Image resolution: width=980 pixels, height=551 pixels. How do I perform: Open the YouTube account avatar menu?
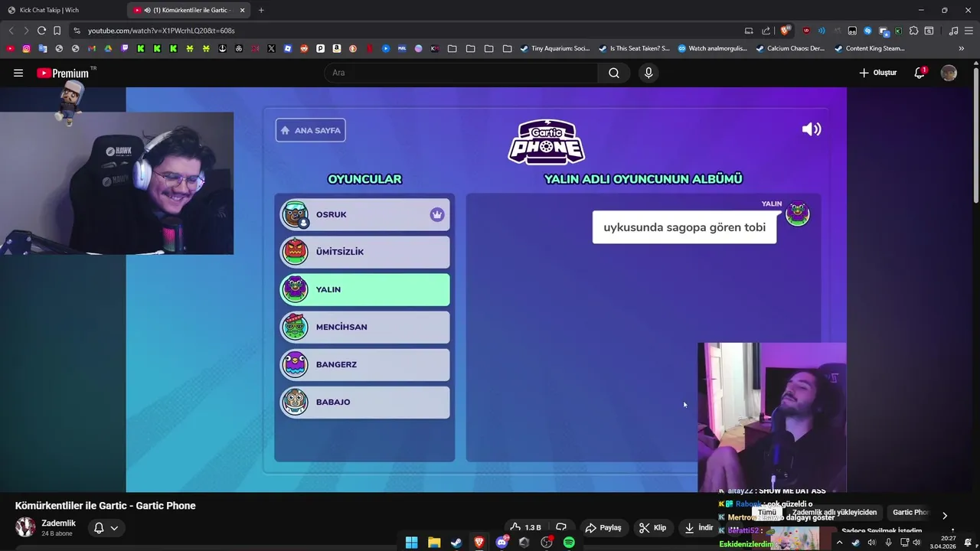pyautogui.click(x=949, y=73)
